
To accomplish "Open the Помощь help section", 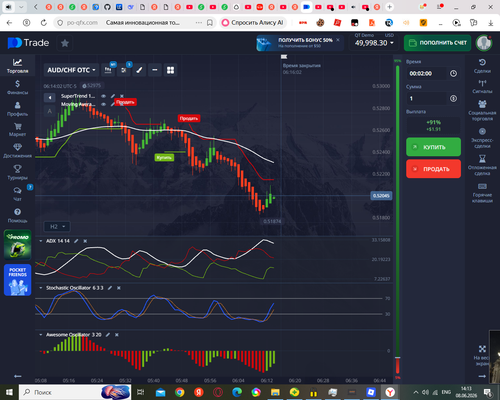I will point(17,215).
